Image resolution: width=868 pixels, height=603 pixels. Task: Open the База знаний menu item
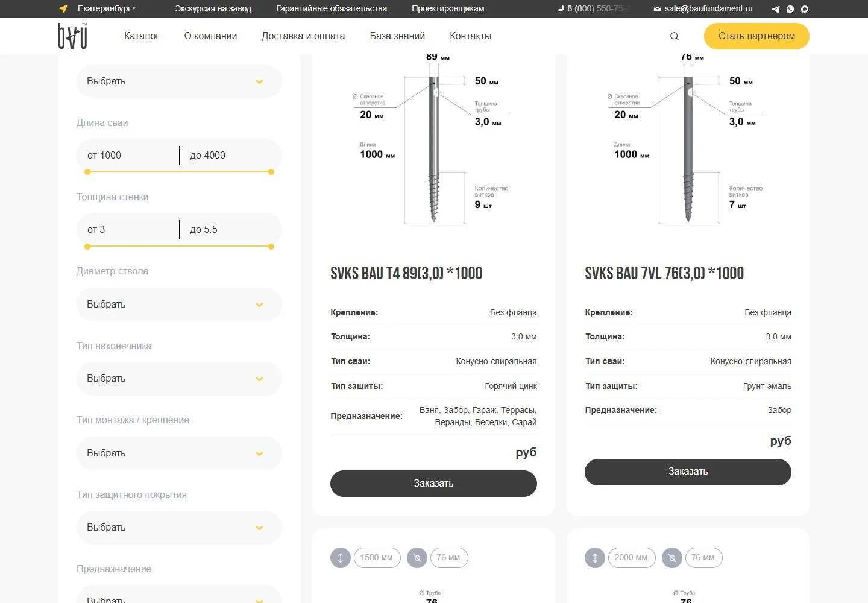[x=397, y=36]
